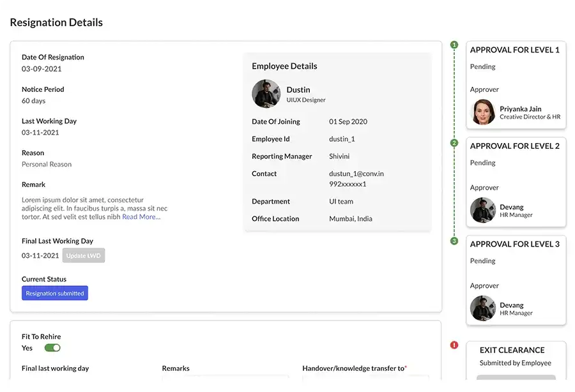Click the step 3 green timeline marker
The height and width of the screenshot is (392, 575).
click(x=454, y=241)
